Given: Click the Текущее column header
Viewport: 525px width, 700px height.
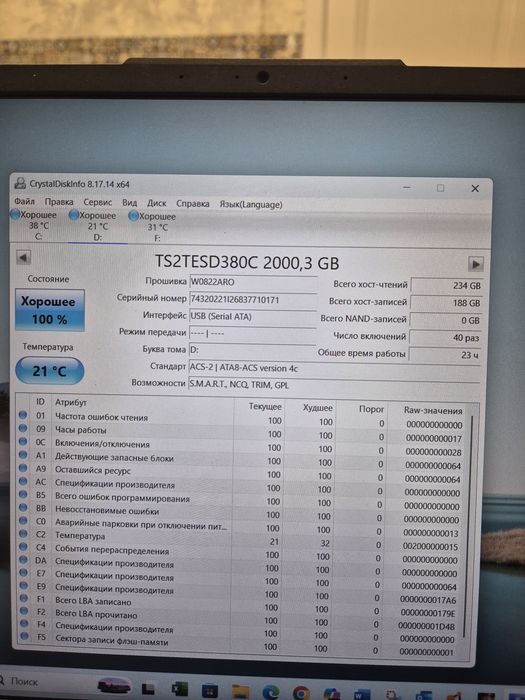Looking at the screenshot, I should click(x=265, y=407).
